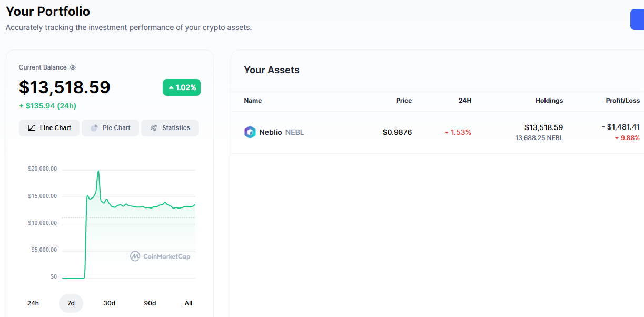This screenshot has width=644, height=317.
Task: Select the Line Chart view
Action: [x=49, y=128]
